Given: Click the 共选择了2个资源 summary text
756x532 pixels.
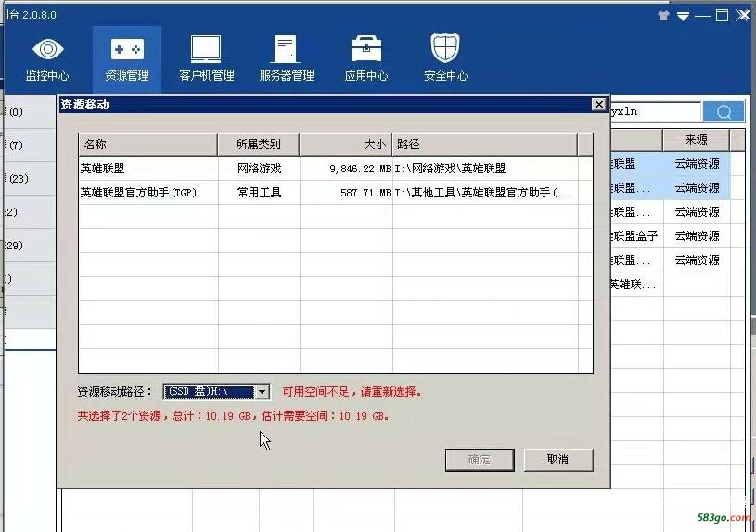Looking at the screenshot, I should [x=234, y=415].
